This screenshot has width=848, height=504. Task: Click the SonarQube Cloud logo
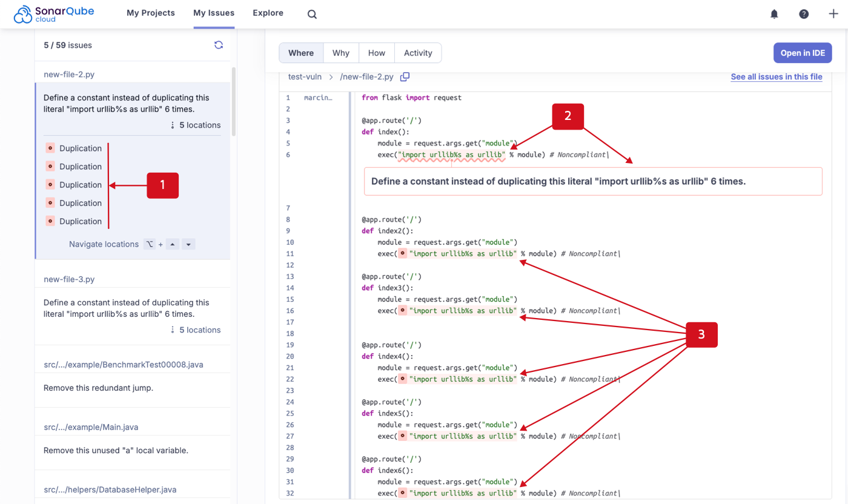(55, 13)
